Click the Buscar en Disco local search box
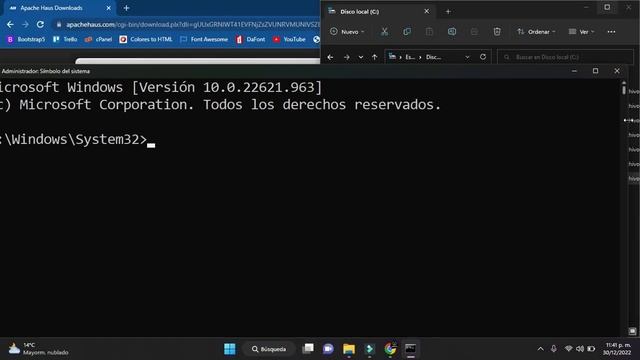This screenshot has height=360, width=640. (565, 57)
